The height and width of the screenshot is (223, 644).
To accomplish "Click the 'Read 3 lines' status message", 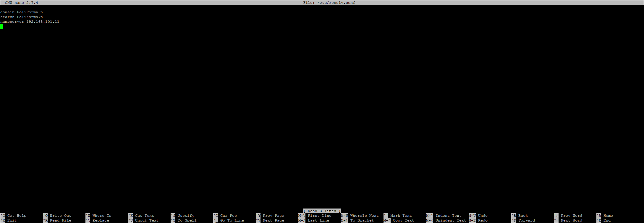I will click(x=322, y=211).
